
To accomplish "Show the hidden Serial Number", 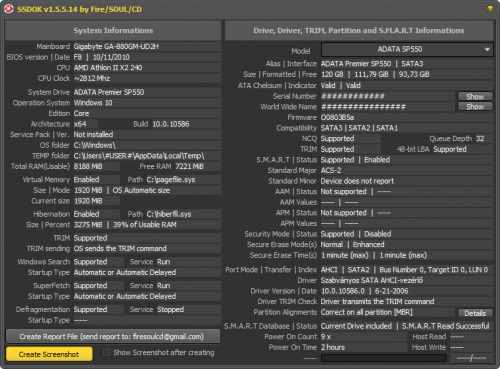I will [475, 96].
